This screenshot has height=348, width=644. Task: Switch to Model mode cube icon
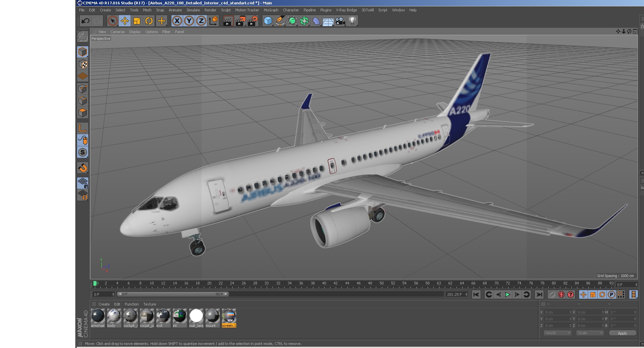coord(83,52)
